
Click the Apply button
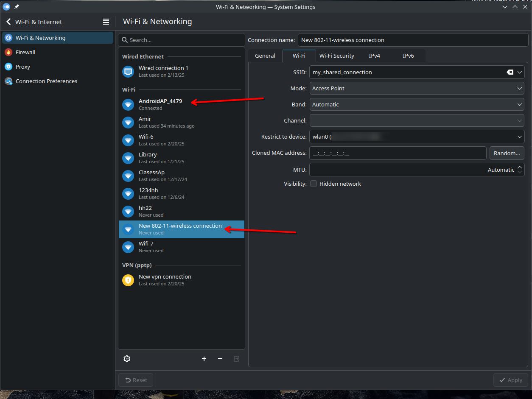(x=511, y=380)
